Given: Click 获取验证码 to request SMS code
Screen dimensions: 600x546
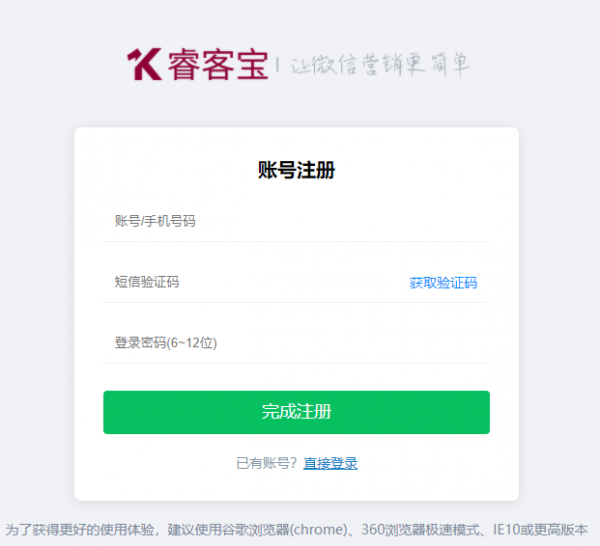Looking at the screenshot, I should (x=443, y=283).
